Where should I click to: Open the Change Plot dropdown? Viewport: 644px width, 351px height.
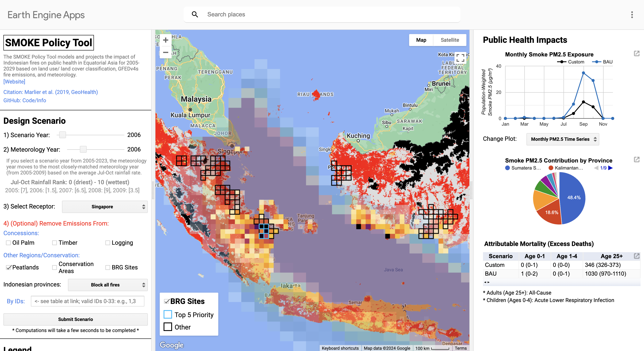pyautogui.click(x=562, y=139)
